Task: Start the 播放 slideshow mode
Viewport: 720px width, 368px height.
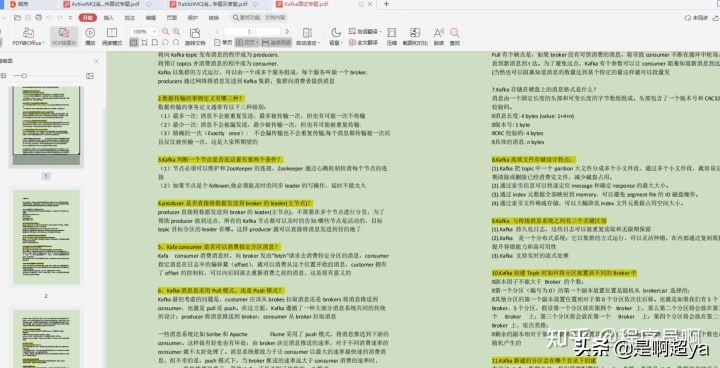Action: click(x=90, y=36)
